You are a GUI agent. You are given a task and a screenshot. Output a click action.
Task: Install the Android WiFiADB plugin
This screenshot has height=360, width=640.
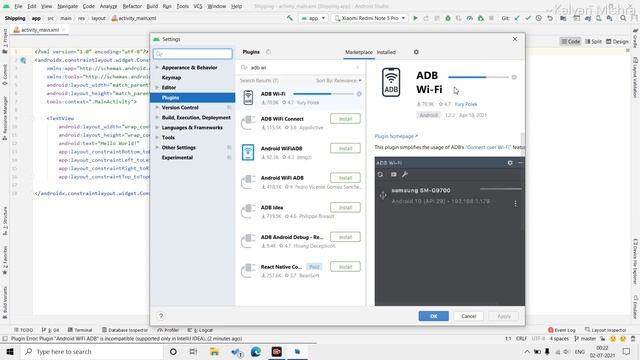coord(345,148)
